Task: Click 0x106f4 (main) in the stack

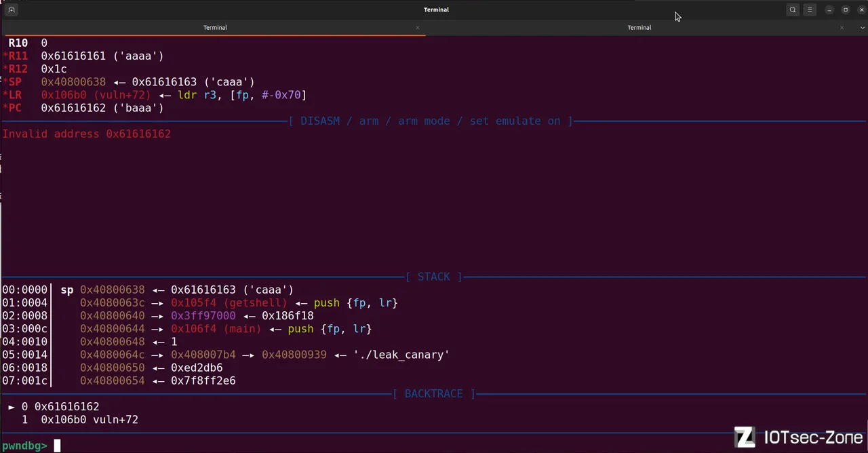Action: click(x=216, y=329)
